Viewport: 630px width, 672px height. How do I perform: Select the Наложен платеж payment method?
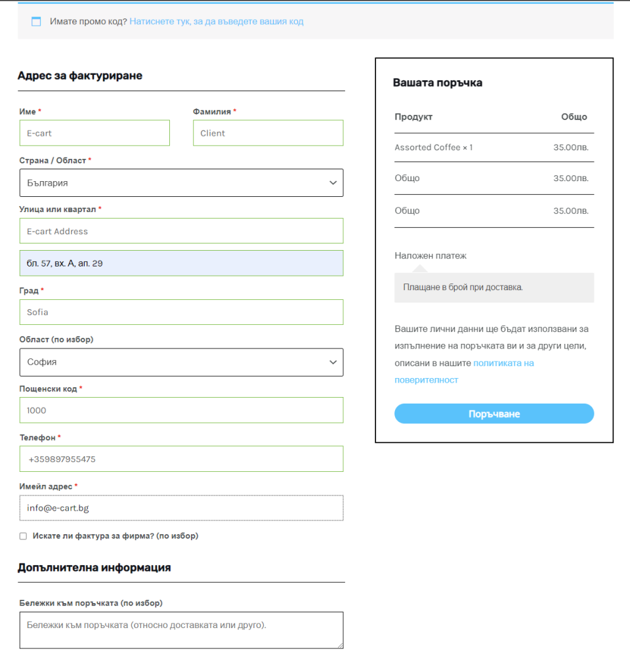(430, 256)
